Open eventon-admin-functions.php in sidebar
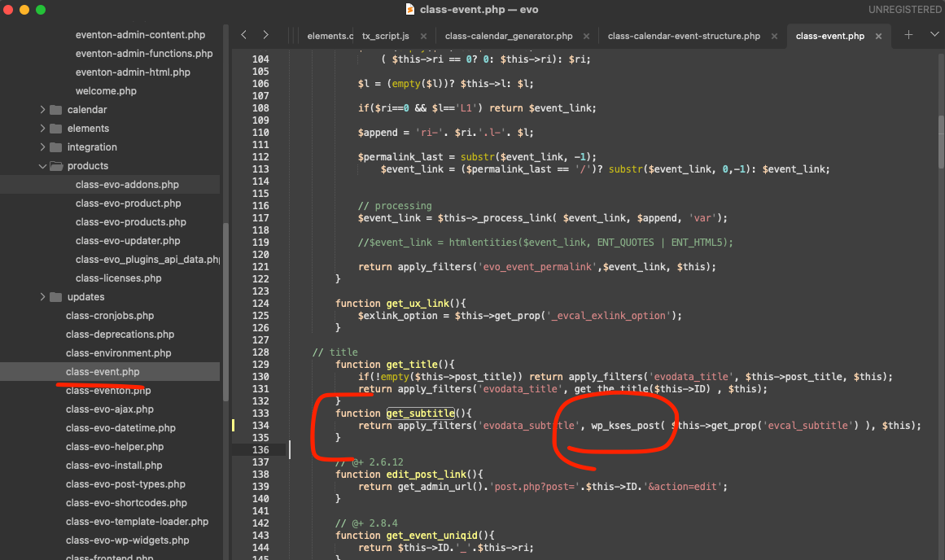The width and height of the screenshot is (945, 560). [144, 54]
